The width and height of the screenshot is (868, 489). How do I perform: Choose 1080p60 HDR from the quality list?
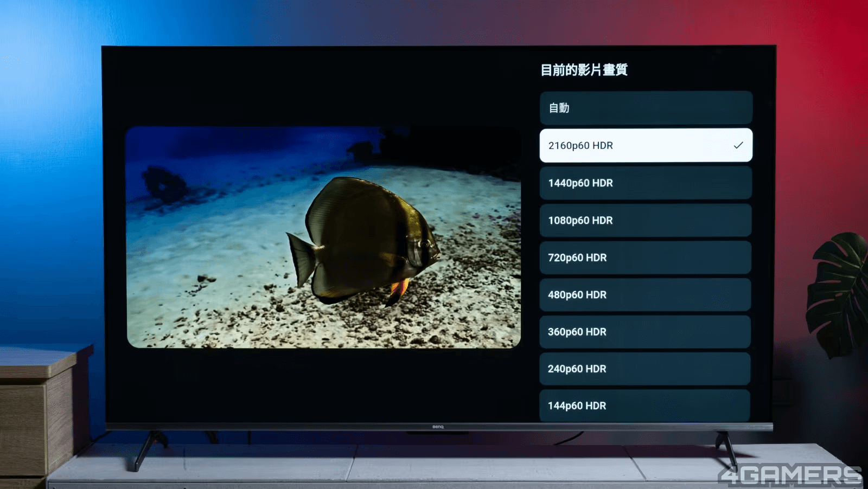point(646,221)
